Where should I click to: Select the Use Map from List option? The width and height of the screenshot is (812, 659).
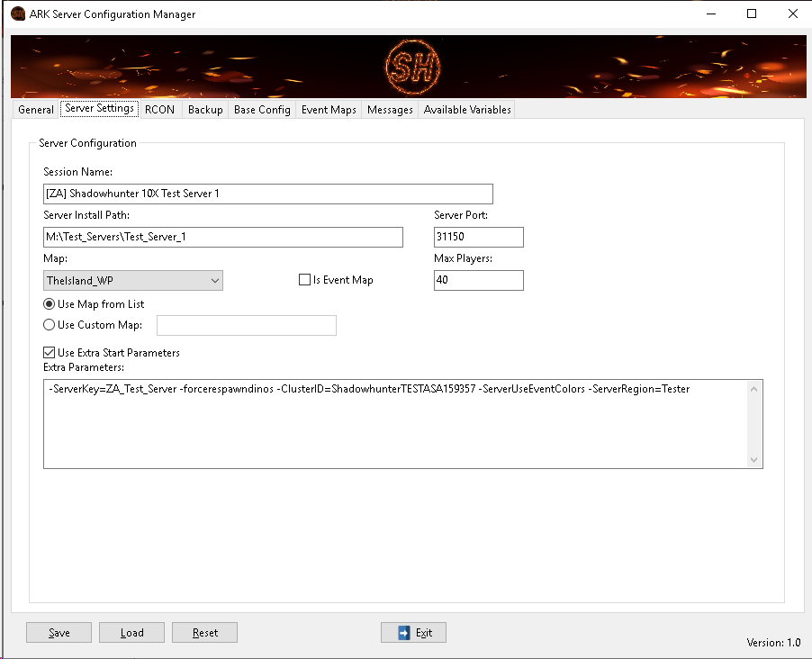[49, 304]
